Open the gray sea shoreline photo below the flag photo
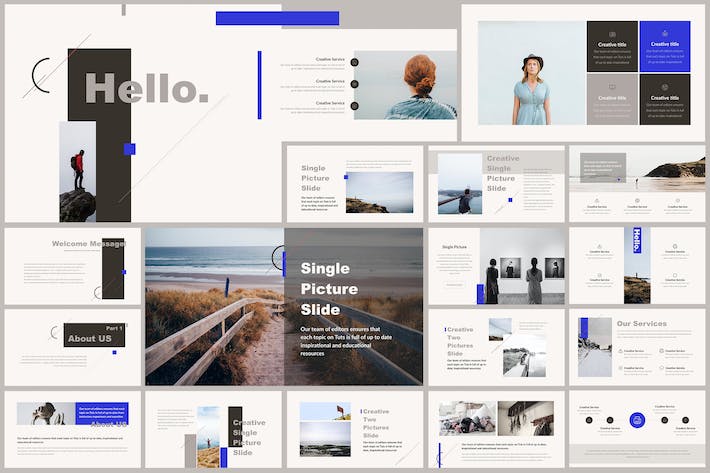The height and width of the screenshot is (473, 710). point(325,439)
